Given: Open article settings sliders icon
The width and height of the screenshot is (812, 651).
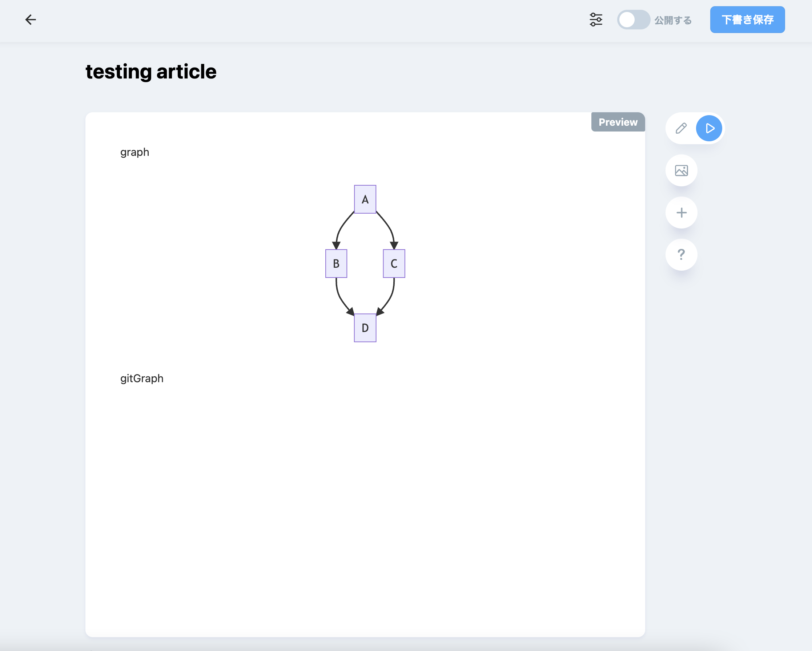Looking at the screenshot, I should (x=595, y=20).
